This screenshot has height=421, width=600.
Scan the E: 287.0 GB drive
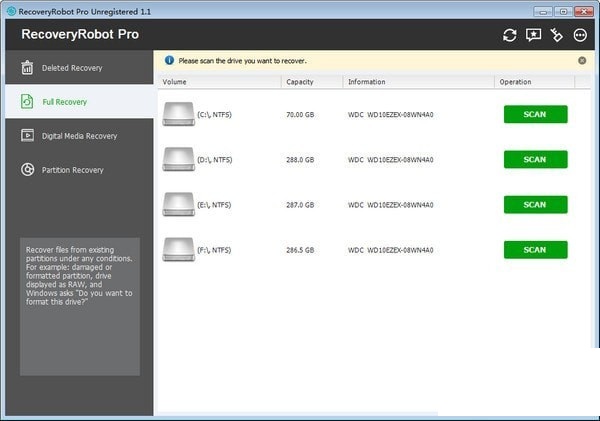pyautogui.click(x=535, y=204)
